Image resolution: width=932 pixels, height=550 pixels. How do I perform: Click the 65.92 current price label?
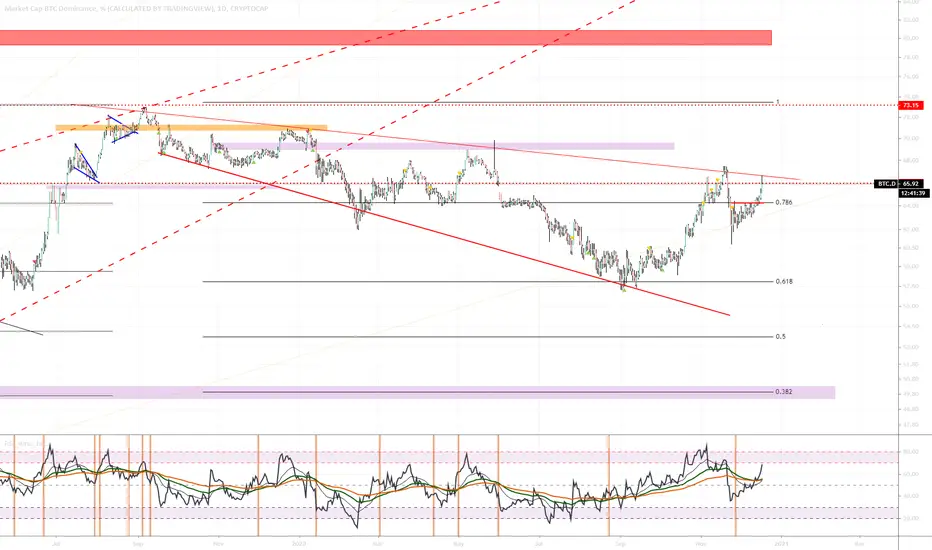pos(911,184)
